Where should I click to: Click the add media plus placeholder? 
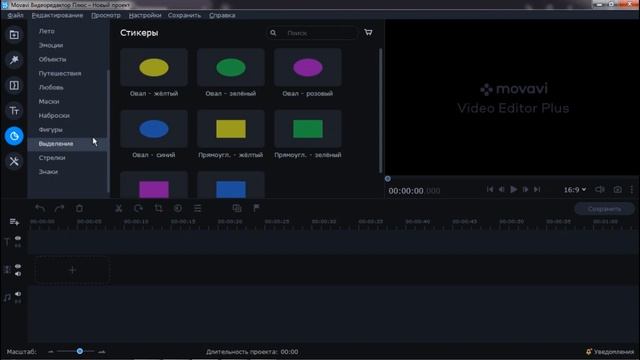72,270
